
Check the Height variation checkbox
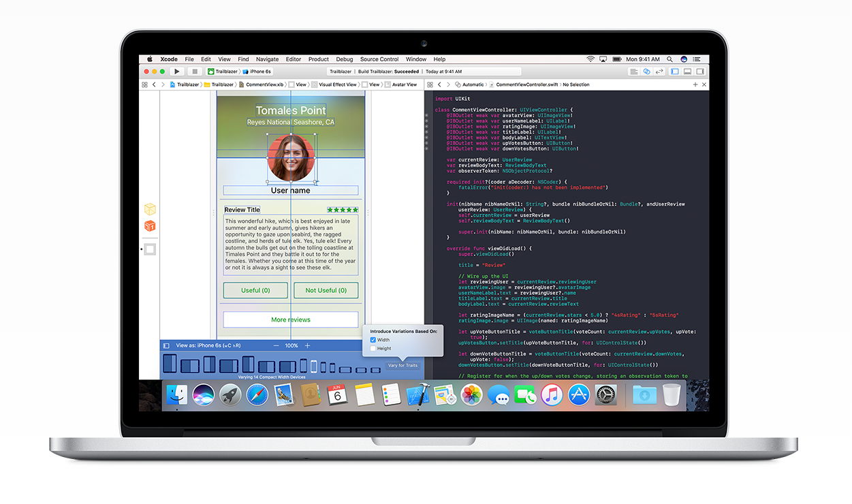coord(373,348)
